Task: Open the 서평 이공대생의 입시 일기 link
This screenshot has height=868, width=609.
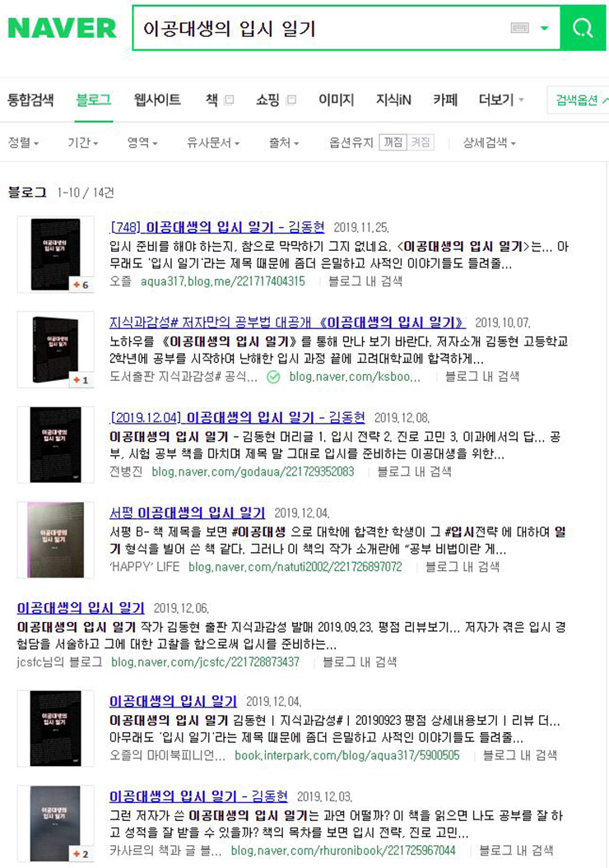Action: pos(187,513)
